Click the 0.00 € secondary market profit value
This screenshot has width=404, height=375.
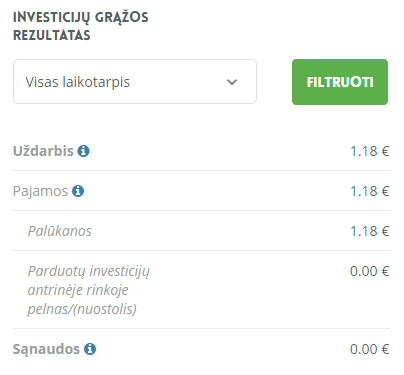click(x=370, y=271)
